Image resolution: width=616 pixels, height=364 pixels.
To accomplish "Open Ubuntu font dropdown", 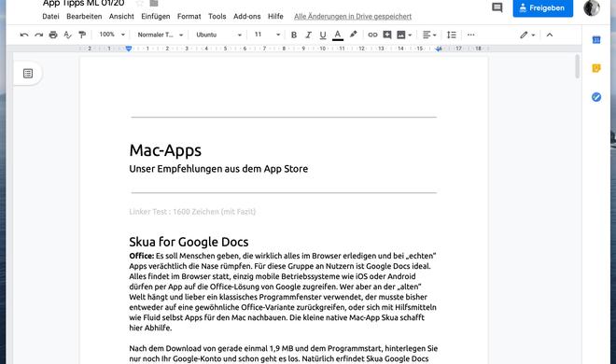I will tap(218, 35).
